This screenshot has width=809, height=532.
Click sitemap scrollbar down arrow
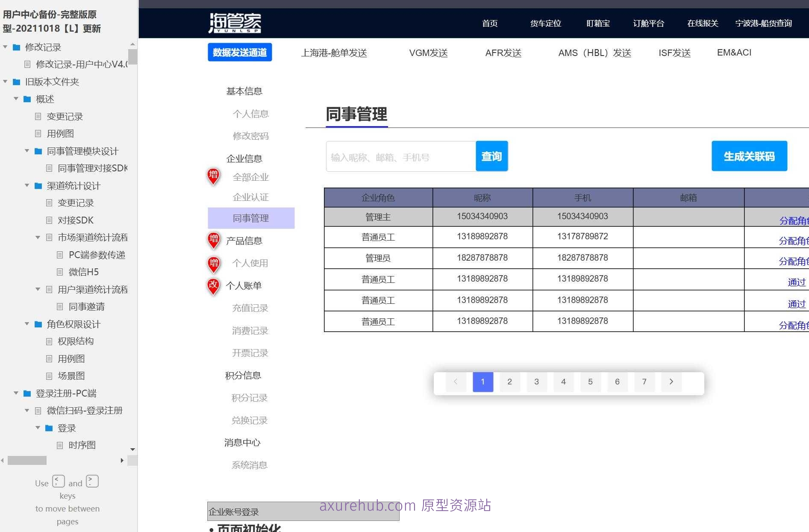coord(132,449)
